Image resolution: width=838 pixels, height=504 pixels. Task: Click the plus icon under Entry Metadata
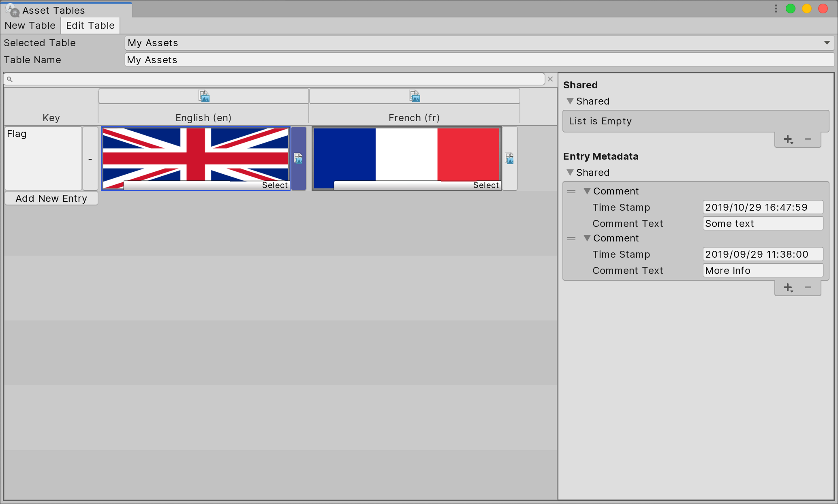pos(788,287)
